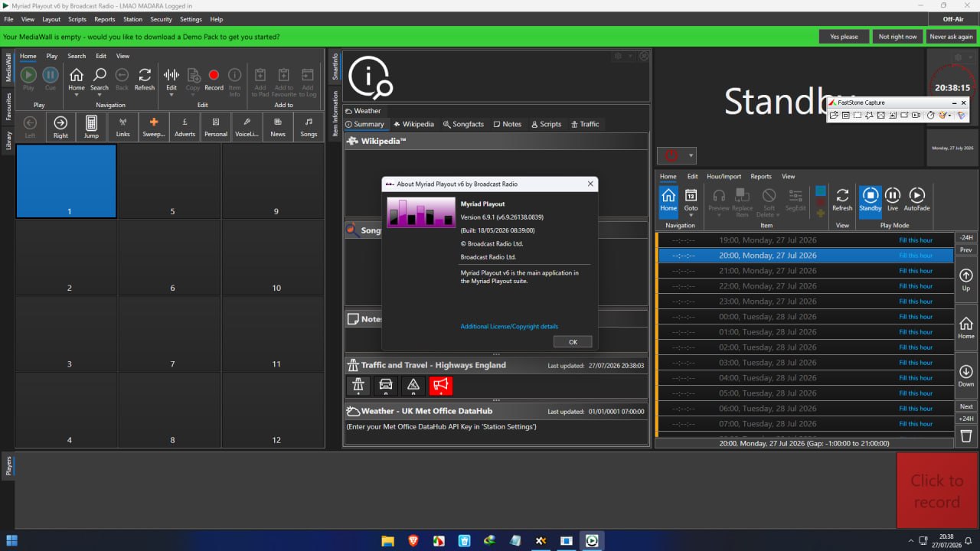
Task: Jump back with the -24H button
Action: [966, 238]
